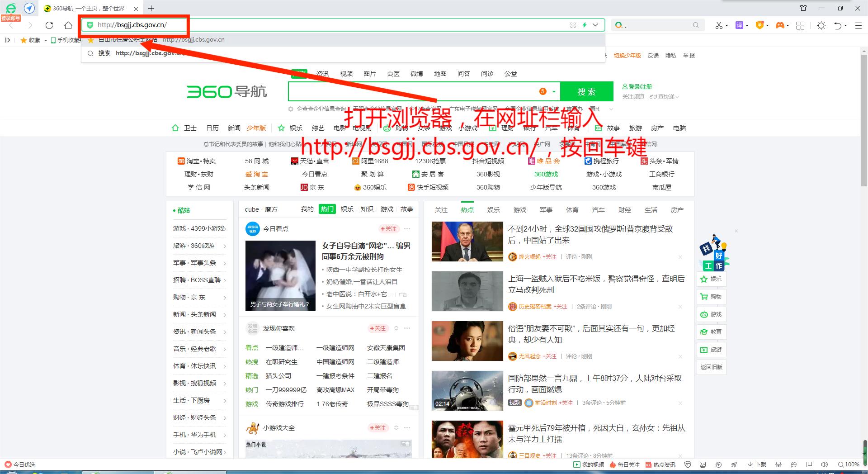Image resolution: width=868 pixels, height=474 pixels.
Task: Open the translate (译) extension
Action: [x=739, y=25]
